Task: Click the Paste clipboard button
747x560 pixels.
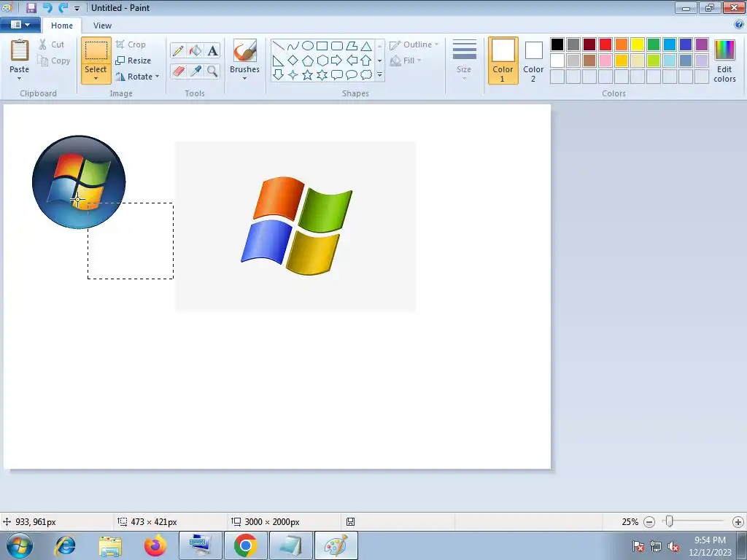Action: (x=20, y=56)
